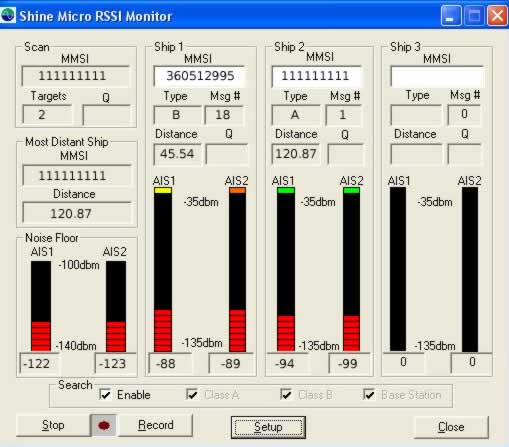The height and width of the screenshot is (447, 509).
Task: Click Ship 2 AIS1 reading -94
Action: point(287,363)
